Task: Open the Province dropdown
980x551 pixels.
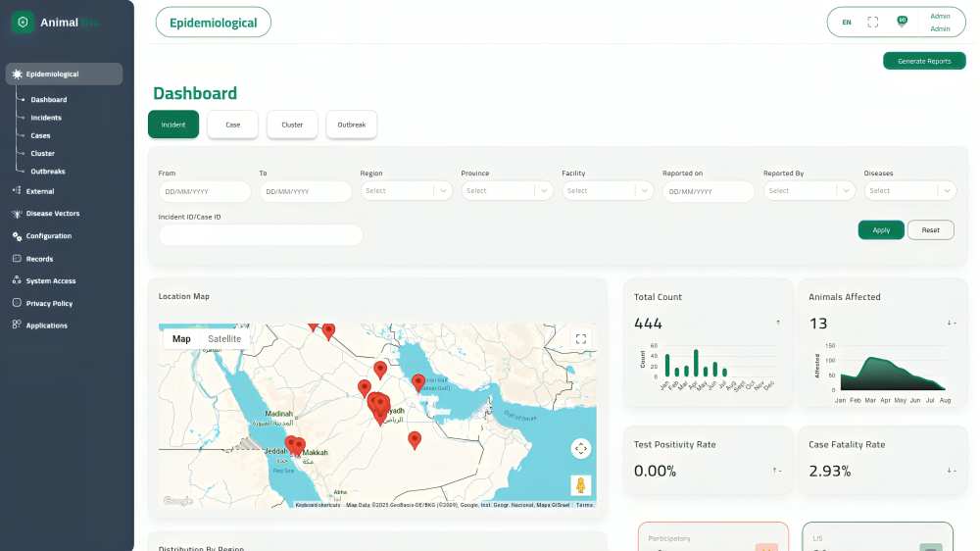Action: tap(507, 191)
